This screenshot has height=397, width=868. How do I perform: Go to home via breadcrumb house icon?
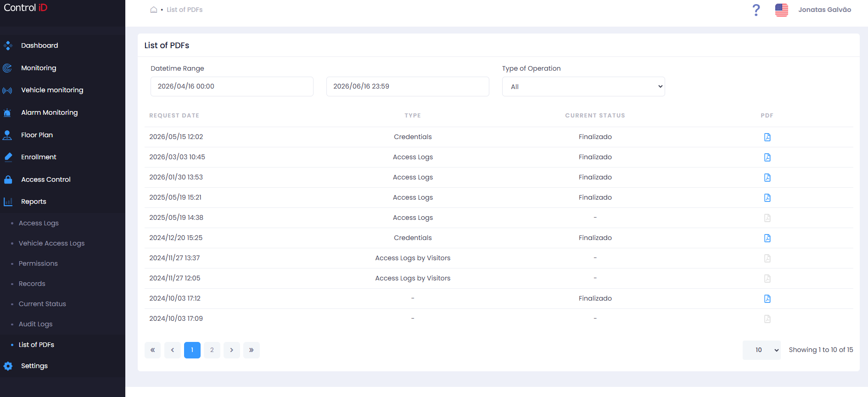[x=154, y=10]
